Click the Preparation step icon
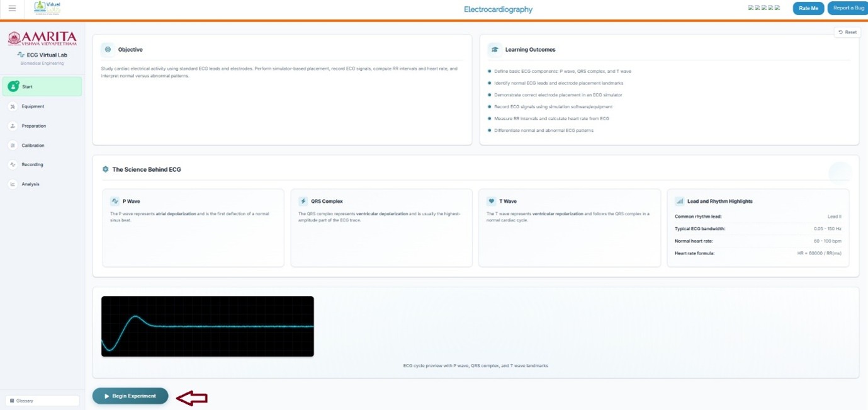 [x=13, y=126]
